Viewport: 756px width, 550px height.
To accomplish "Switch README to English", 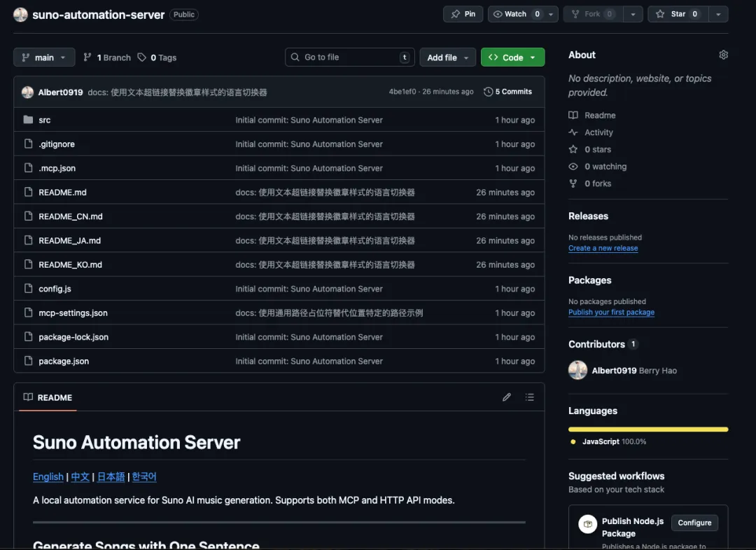I will click(x=48, y=476).
